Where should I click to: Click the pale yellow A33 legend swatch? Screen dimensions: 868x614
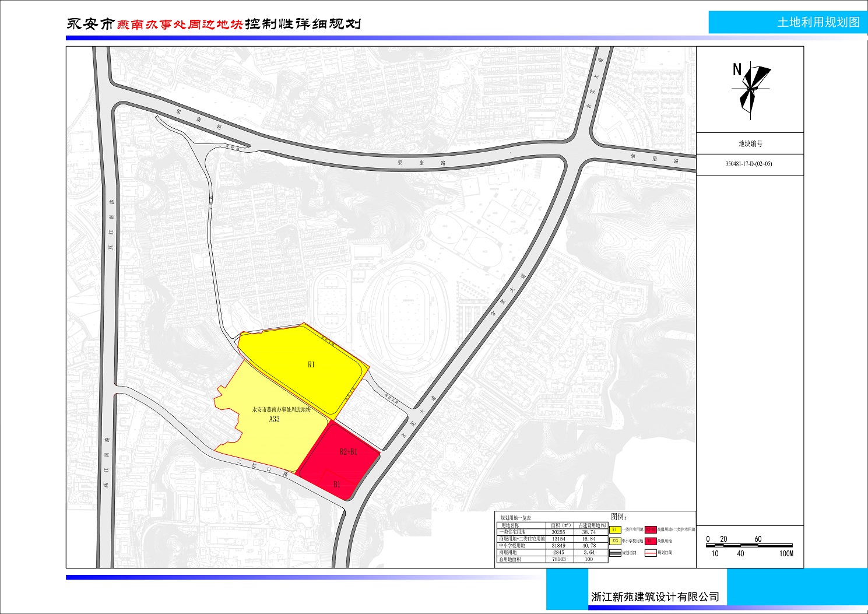[x=615, y=541]
